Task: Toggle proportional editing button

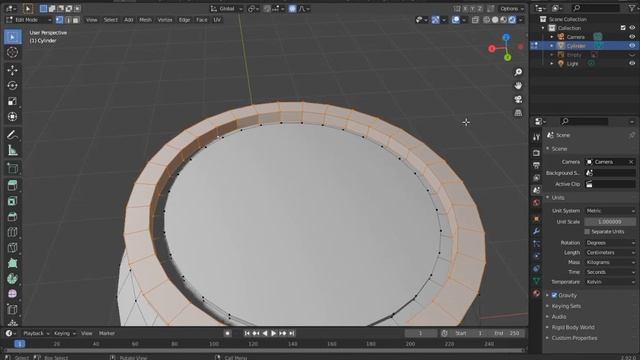Action: coord(292,9)
